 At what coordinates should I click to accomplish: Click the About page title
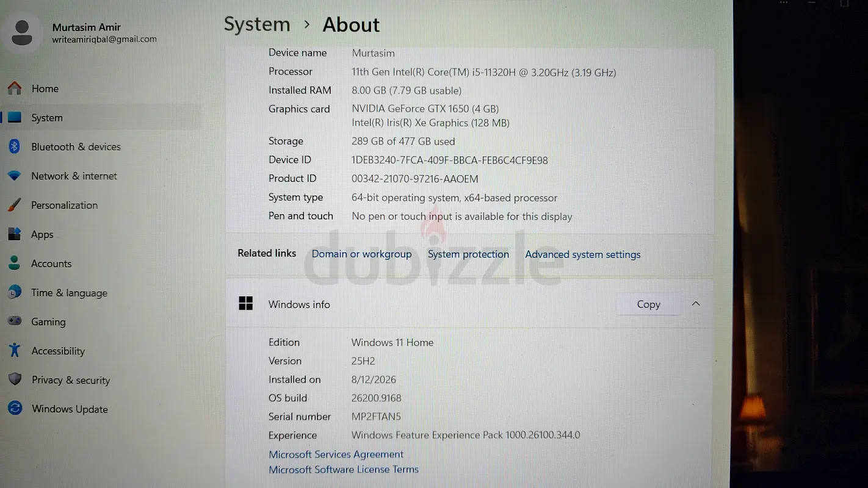point(351,24)
